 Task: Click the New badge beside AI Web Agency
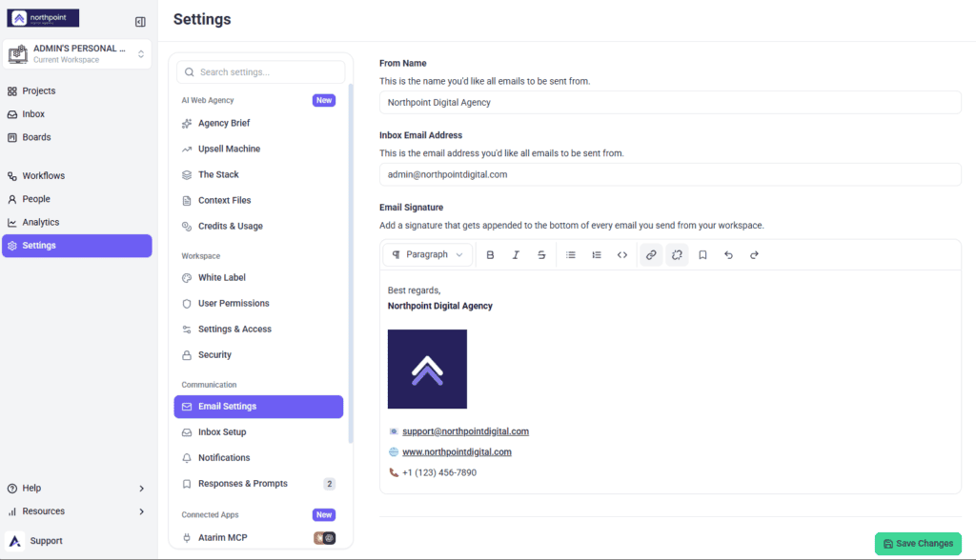pyautogui.click(x=324, y=100)
